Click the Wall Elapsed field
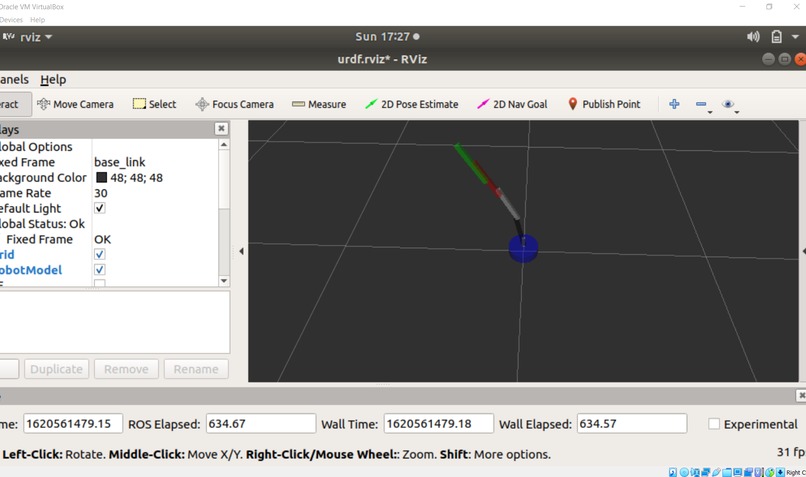Screen dimensions: 806x477 coord(632,424)
